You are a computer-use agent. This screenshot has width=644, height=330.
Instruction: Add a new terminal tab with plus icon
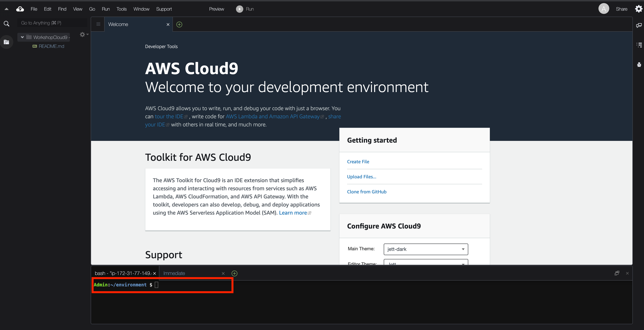[x=234, y=273]
